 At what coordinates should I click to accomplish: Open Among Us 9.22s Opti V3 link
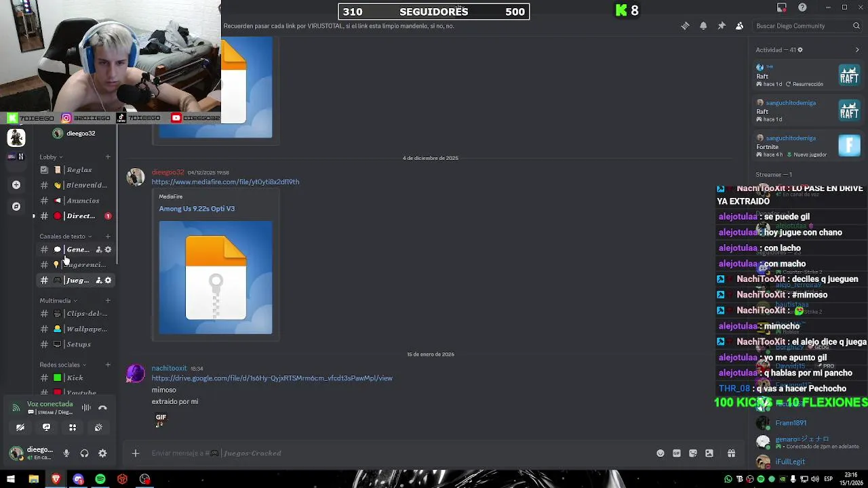pyautogui.click(x=197, y=209)
